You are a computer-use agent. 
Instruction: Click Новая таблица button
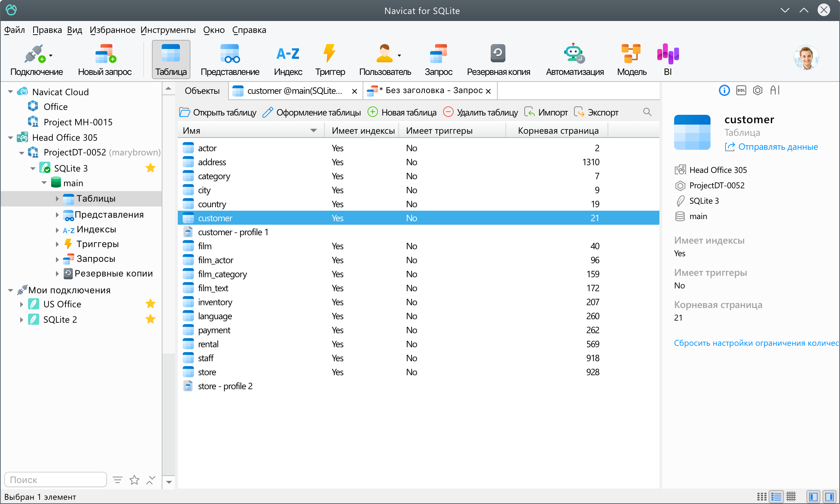tap(402, 112)
